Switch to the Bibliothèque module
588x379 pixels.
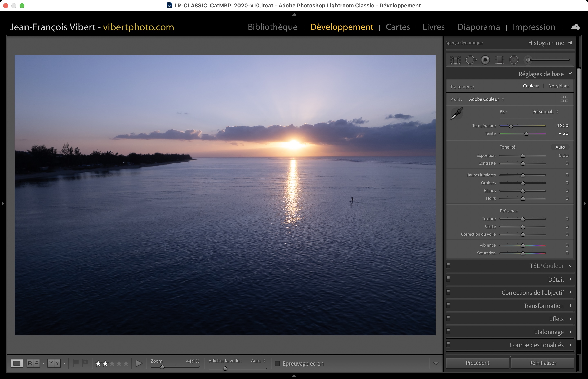pyautogui.click(x=272, y=27)
